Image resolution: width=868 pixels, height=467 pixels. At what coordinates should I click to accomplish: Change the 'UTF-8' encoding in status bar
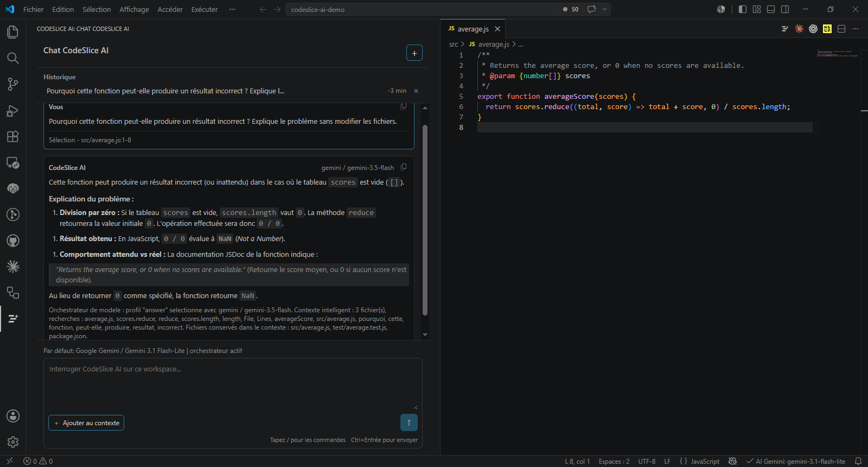pos(647,462)
